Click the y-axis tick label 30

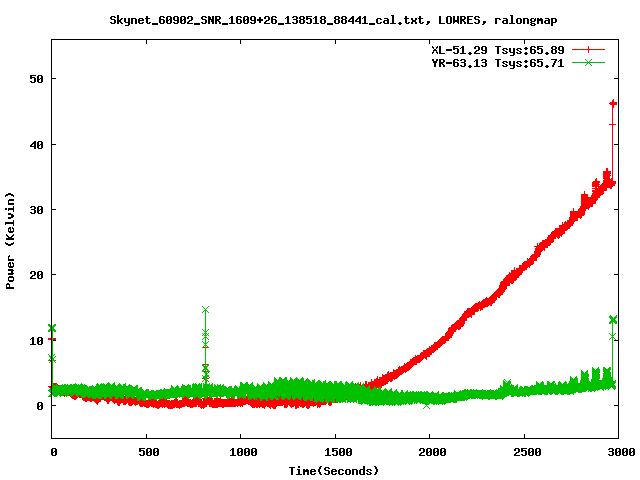(36, 210)
